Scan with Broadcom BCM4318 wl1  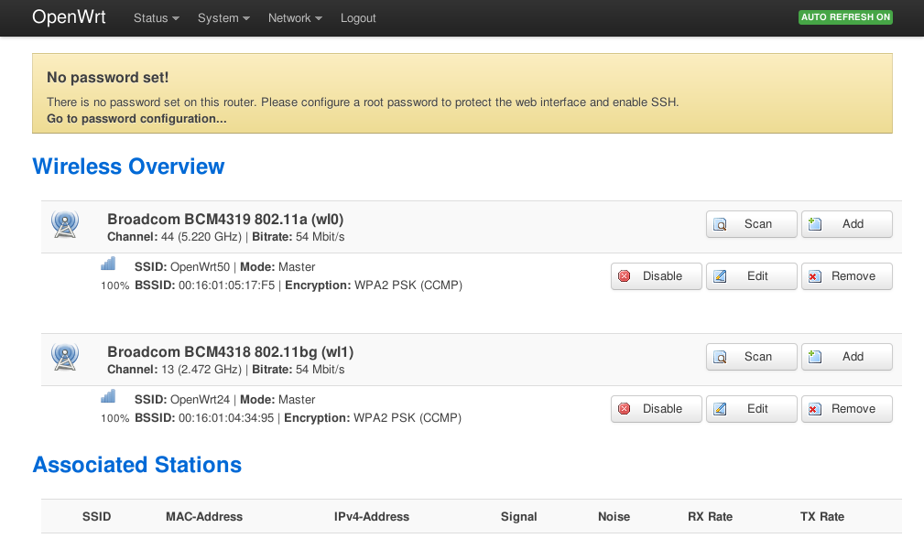pyautogui.click(x=751, y=357)
